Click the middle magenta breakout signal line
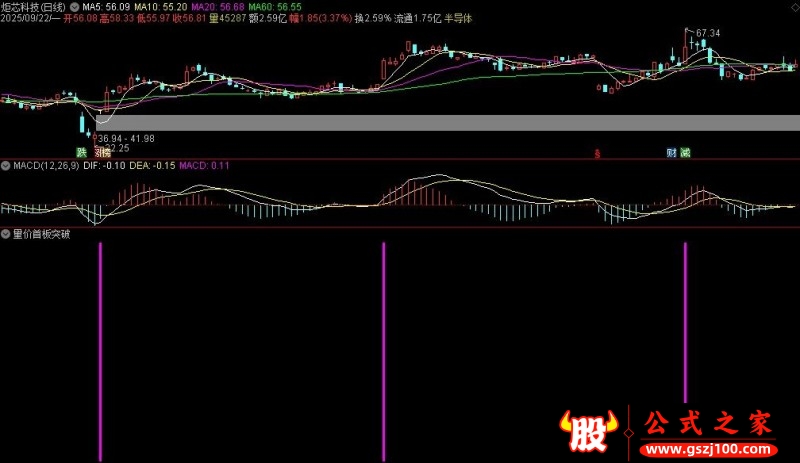 (383, 350)
